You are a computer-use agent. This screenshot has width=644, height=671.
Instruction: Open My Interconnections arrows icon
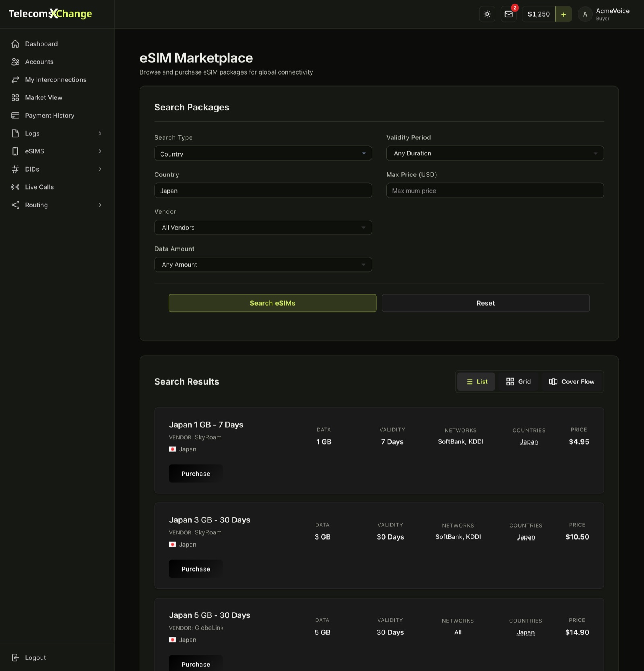click(15, 80)
